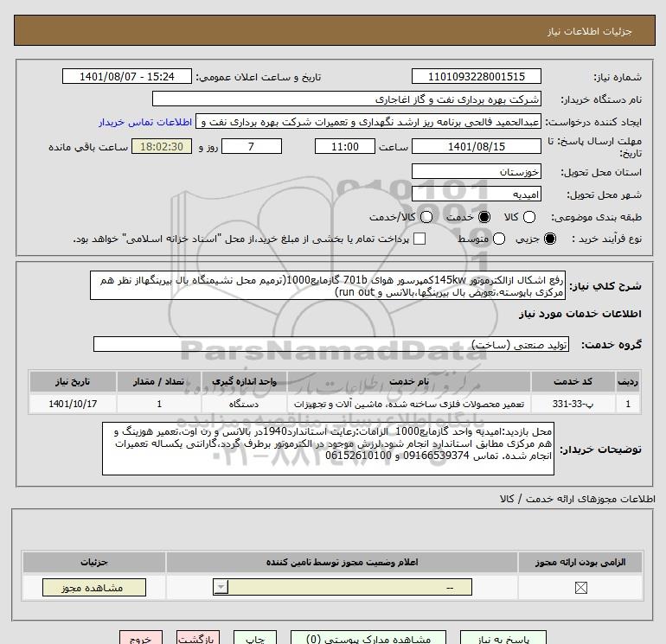666x644 pixels.
Task: Select the متوسط purchase type radio
Action: 499,239
